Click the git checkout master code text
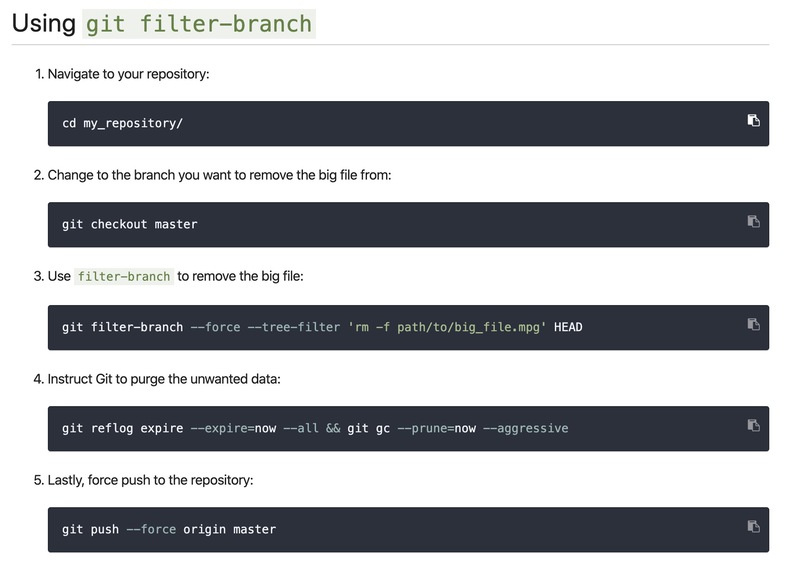This screenshot has height=574, width=800. pyautogui.click(x=129, y=224)
